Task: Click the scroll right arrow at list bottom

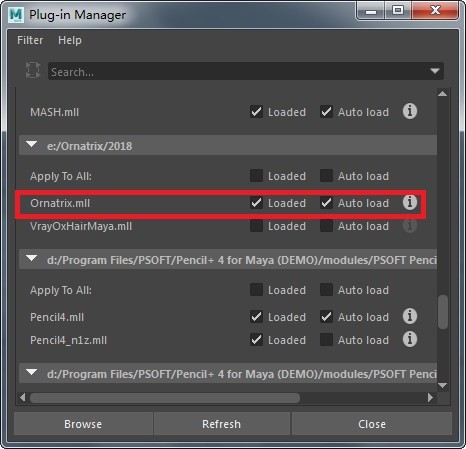Action: 430,397
